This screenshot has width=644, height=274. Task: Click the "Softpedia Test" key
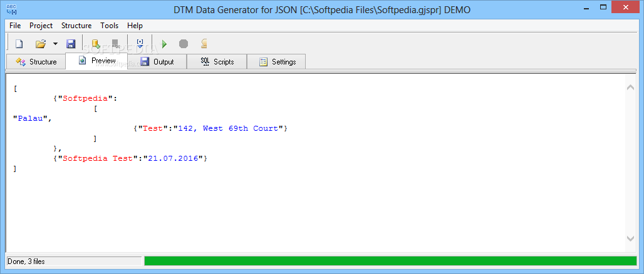pyautogui.click(x=98, y=158)
